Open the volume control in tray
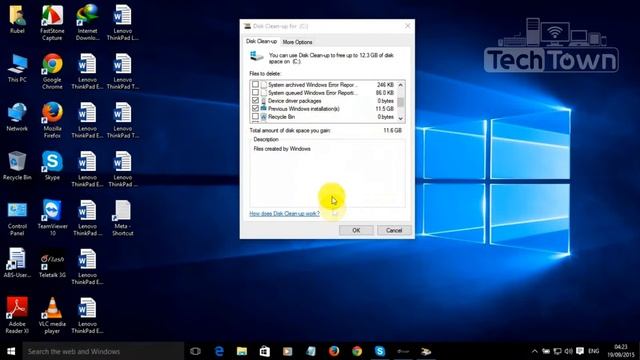640x360 pixels. coord(568,351)
